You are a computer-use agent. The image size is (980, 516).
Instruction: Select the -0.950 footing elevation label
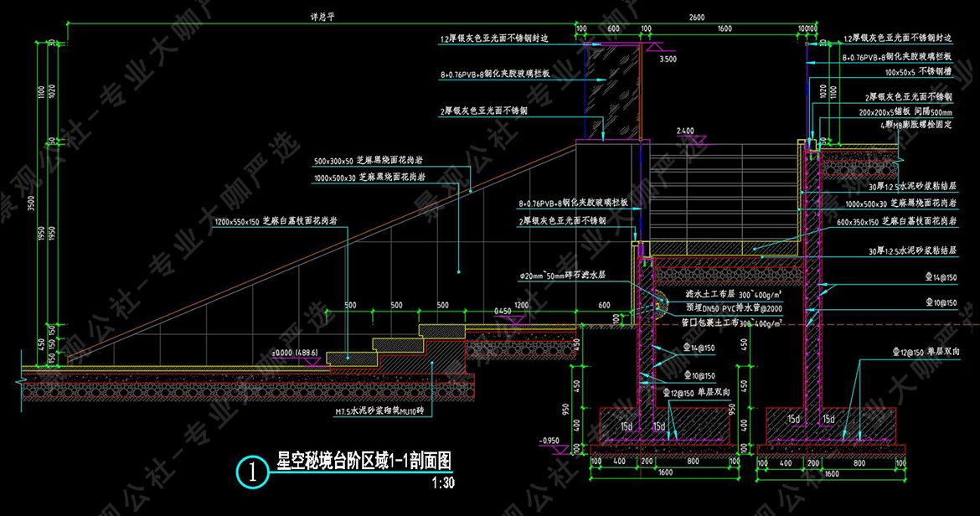[x=549, y=441]
